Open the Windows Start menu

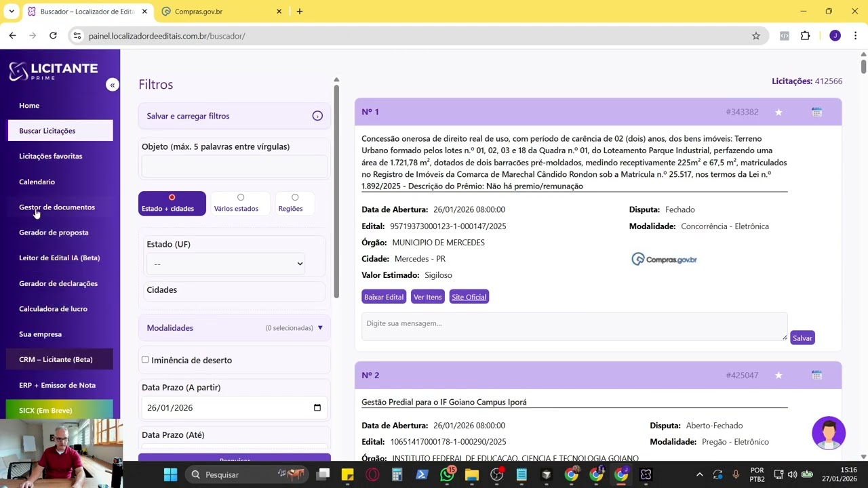(170, 474)
